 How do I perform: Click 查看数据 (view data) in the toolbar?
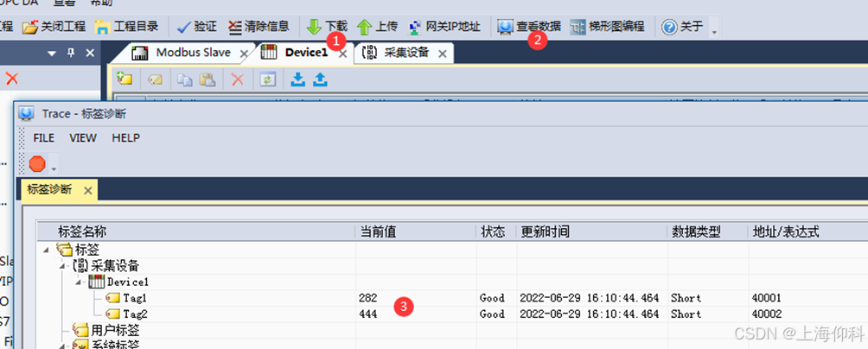point(528,26)
